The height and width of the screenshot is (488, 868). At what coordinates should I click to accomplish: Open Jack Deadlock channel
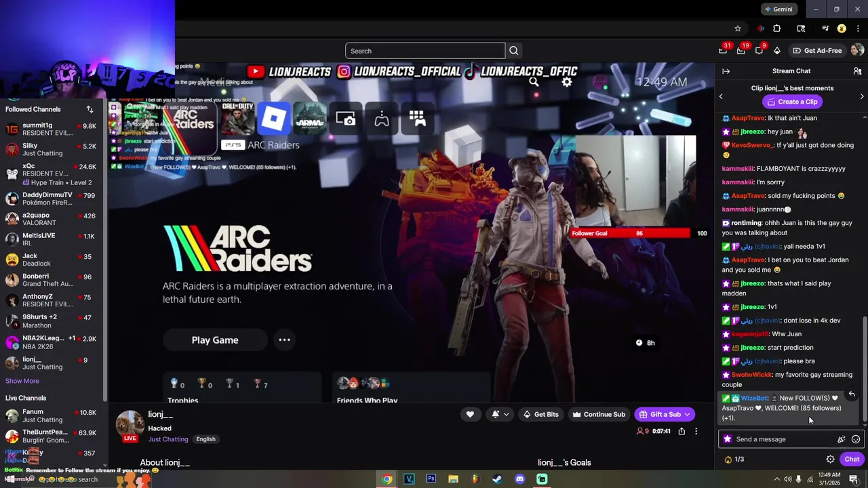(51, 260)
